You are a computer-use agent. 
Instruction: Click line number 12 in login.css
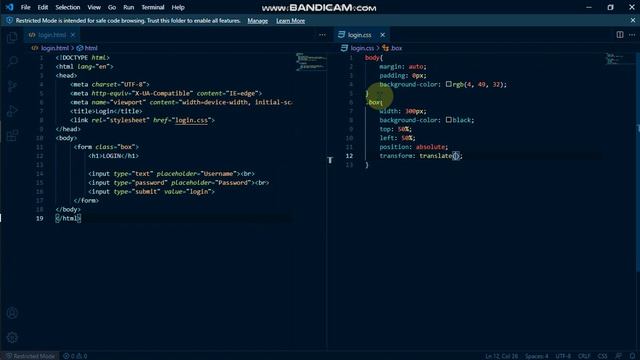[349, 156]
